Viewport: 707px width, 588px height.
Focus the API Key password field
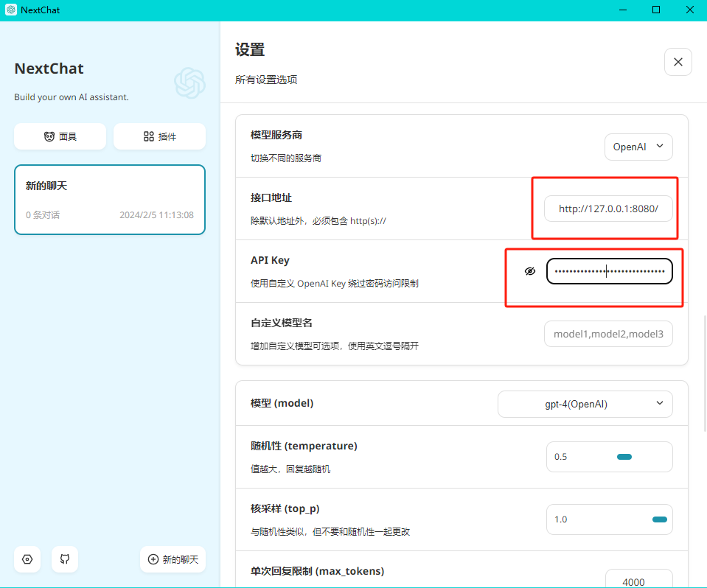[x=609, y=271]
